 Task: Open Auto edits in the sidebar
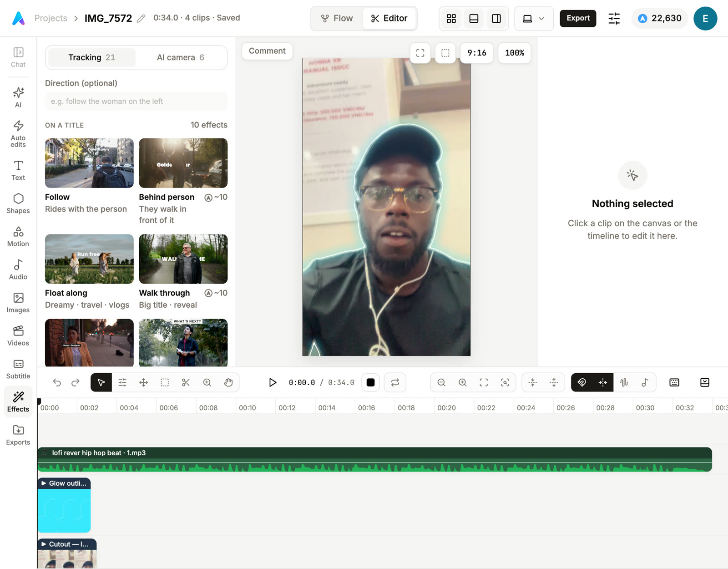click(x=18, y=134)
